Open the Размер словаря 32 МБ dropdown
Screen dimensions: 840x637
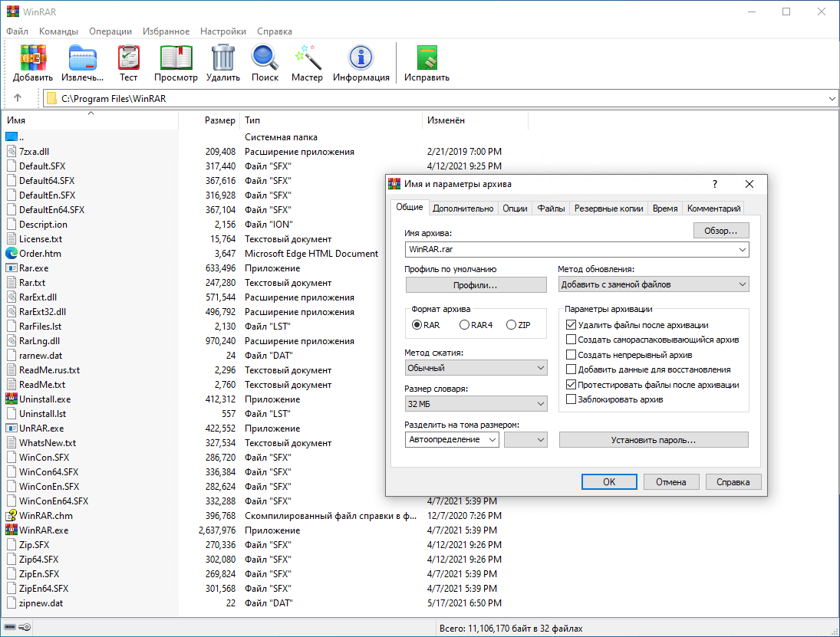point(475,404)
